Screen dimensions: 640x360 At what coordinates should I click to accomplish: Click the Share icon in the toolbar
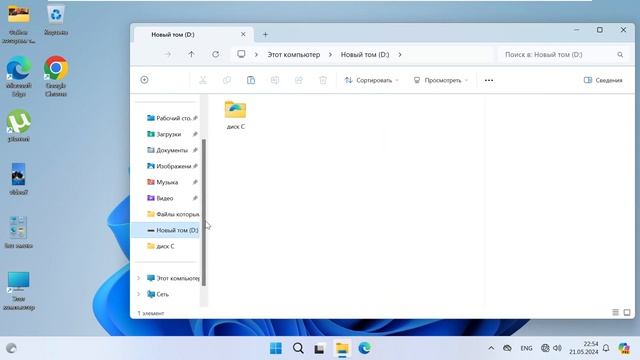[299, 80]
